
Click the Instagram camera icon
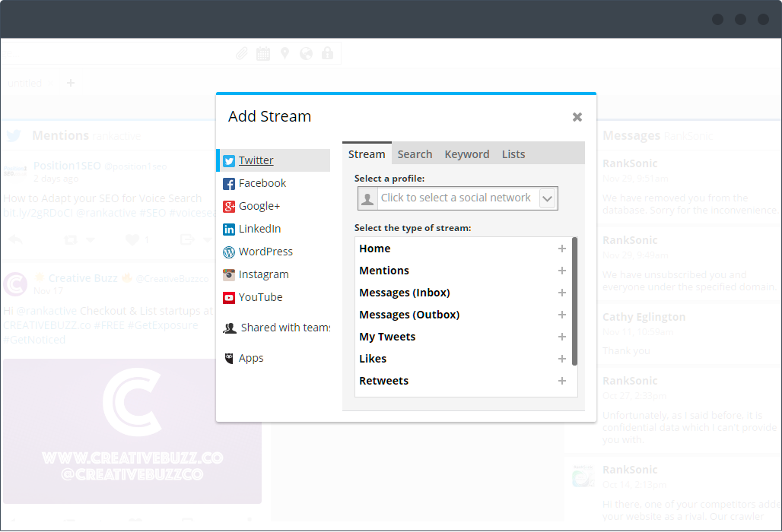click(x=229, y=274)
